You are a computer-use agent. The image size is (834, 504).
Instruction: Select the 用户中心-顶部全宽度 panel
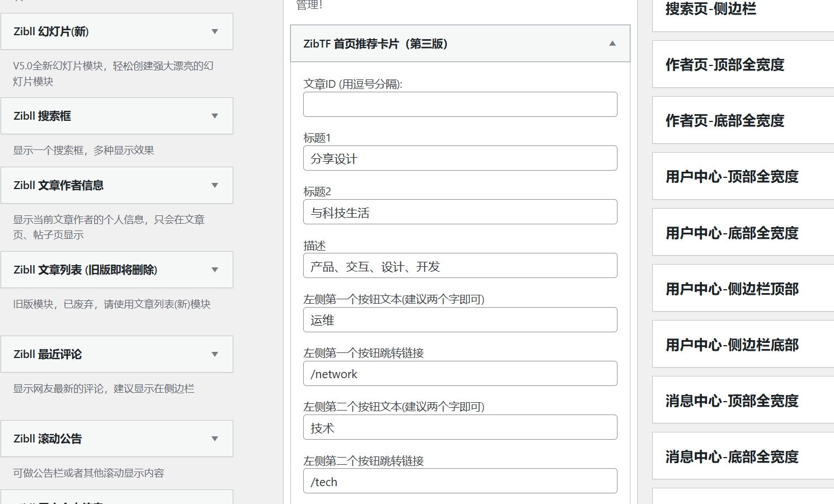point(742,176)
